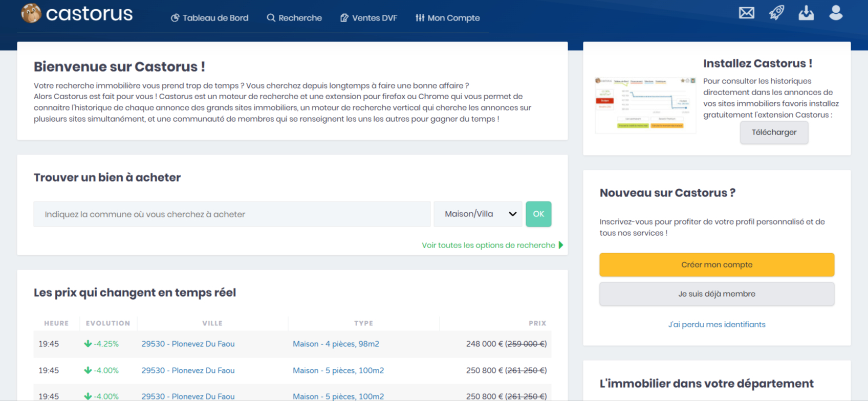This screenshot has height=401, width=868.
Task: Open Voir toutes les options de recherche
Action: (492, 245)
